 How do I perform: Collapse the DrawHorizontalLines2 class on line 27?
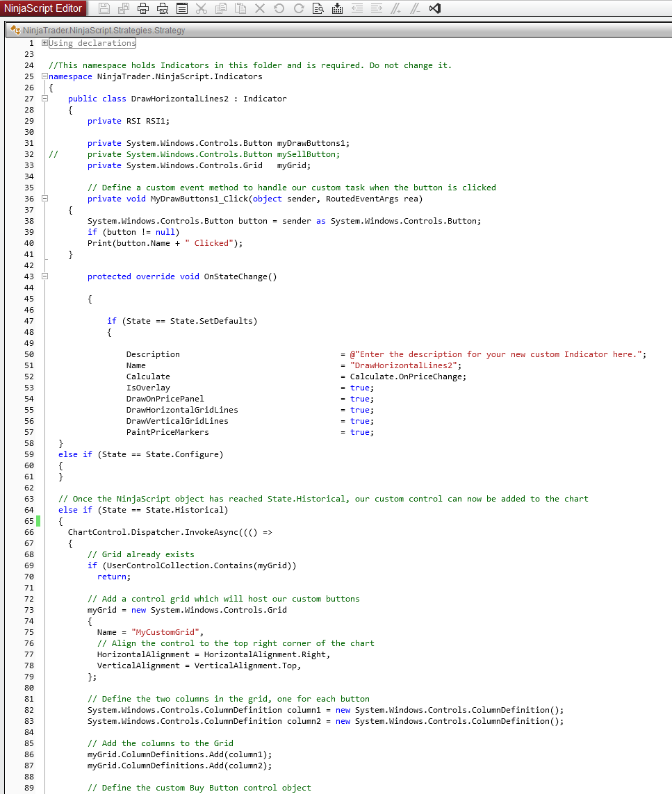44,99
